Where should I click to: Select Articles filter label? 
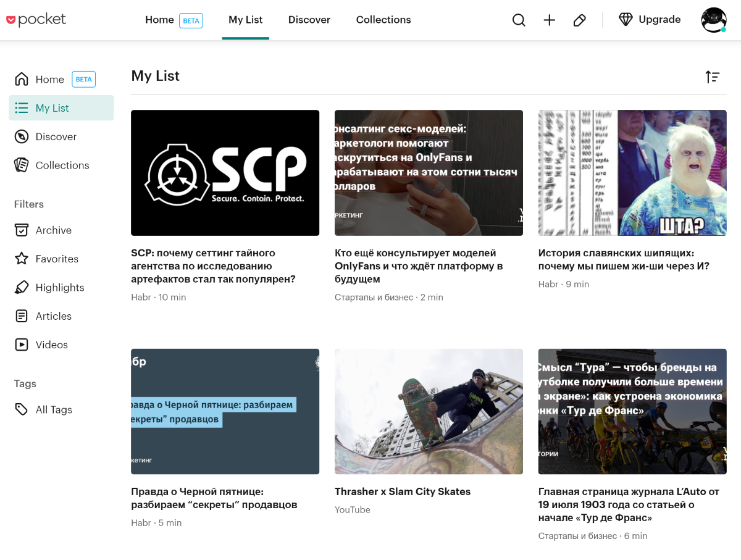[54, 316]
